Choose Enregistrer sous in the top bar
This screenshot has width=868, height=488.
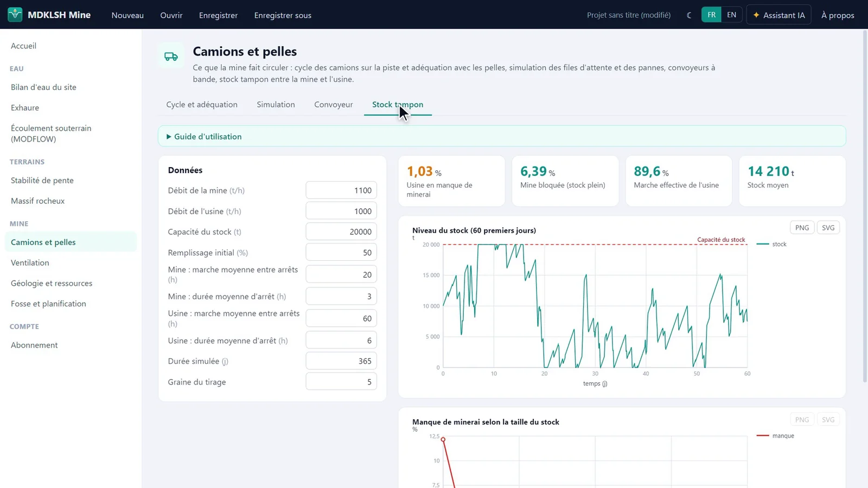pyautogui.click(x=283, y=15)
